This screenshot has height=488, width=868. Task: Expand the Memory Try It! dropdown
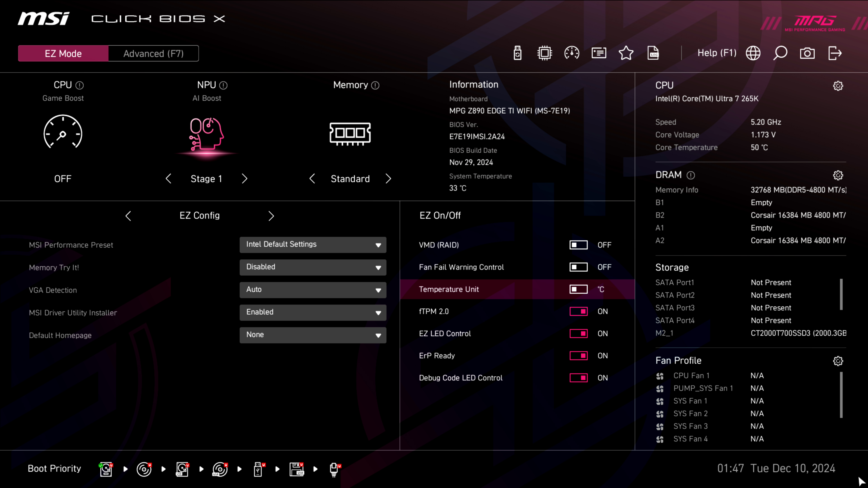(313, 267)
